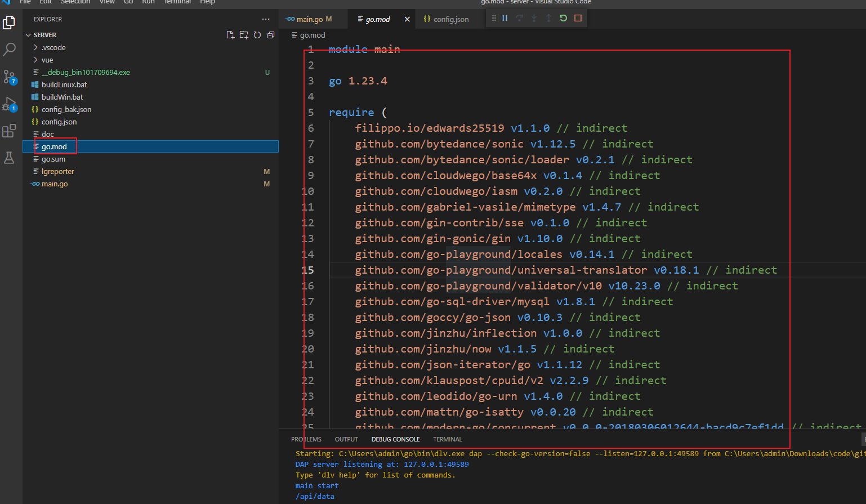Open the Go menu
Screen dimensions: 866x504
point(128,2)
